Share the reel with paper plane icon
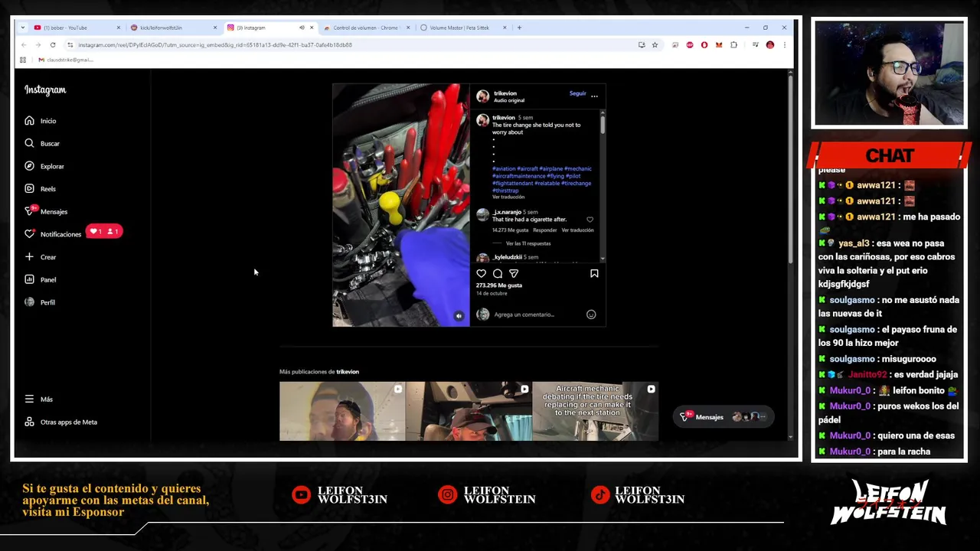 (514, 273)
